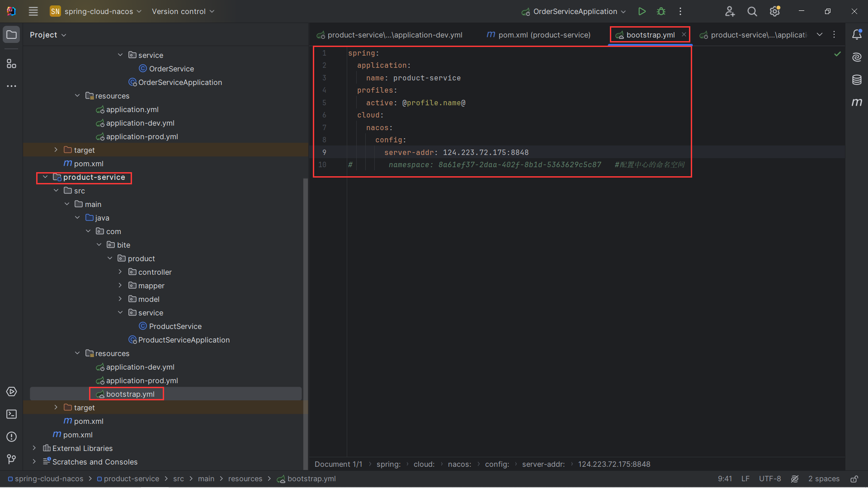Switch to truncated product-service applicati tab
The image size is (868, 488).
[753, 35]
